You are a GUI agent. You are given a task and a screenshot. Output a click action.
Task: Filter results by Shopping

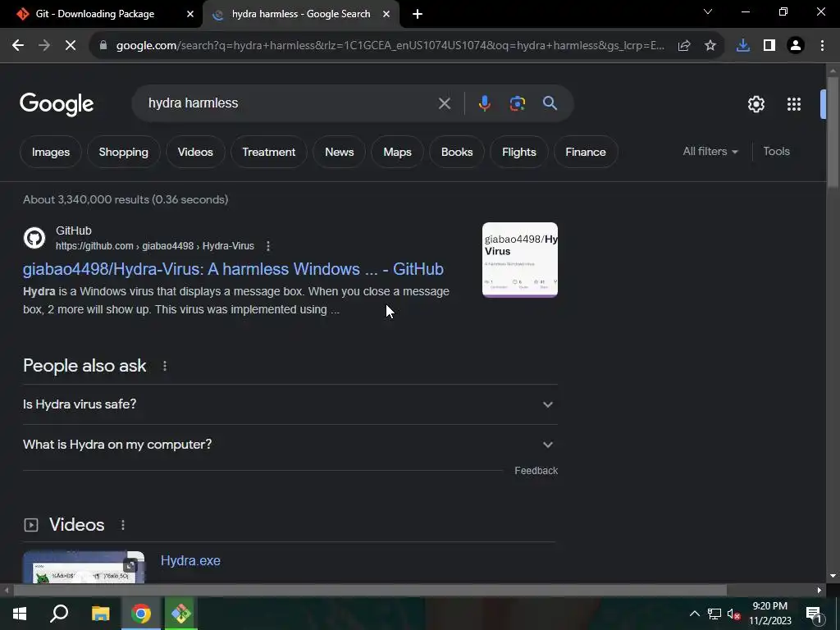123,152
